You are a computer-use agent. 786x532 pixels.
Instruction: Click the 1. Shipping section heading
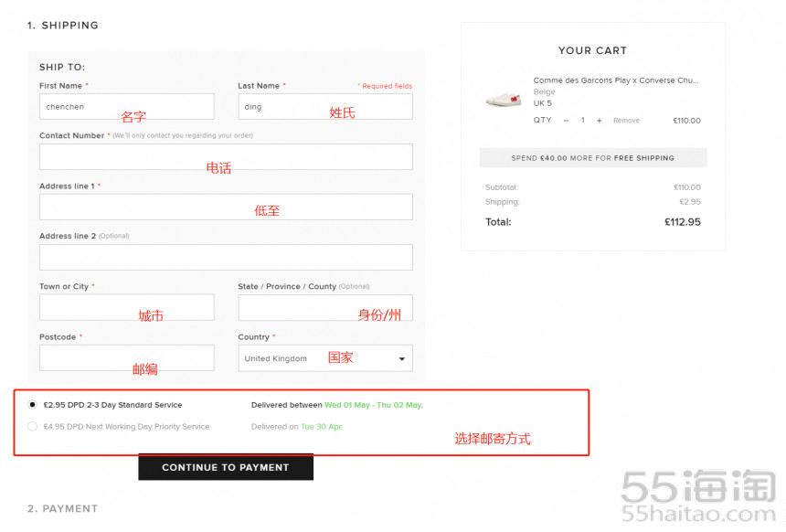pyautogui.click(x=62, y=26)
